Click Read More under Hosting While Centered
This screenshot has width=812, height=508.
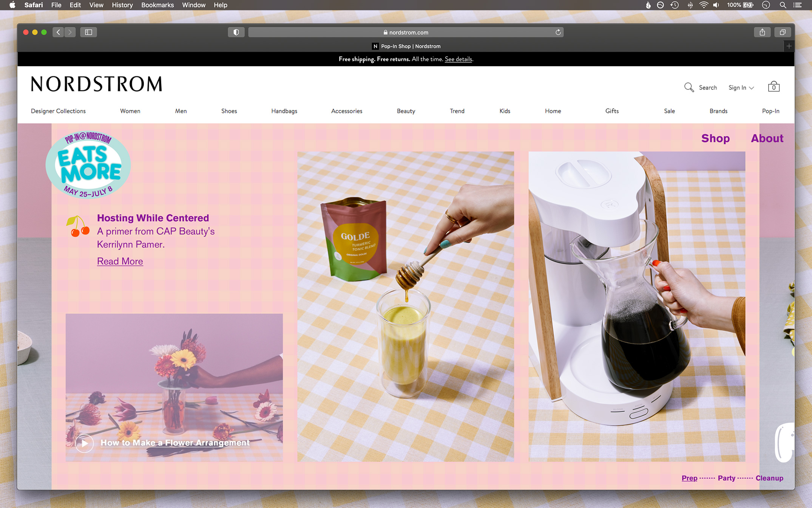point(120,261)
